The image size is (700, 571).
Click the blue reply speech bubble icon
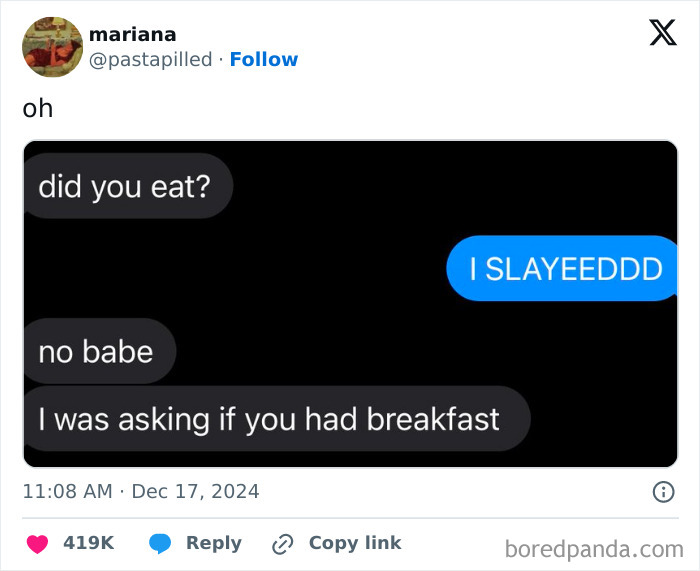[x=160, y=543]
